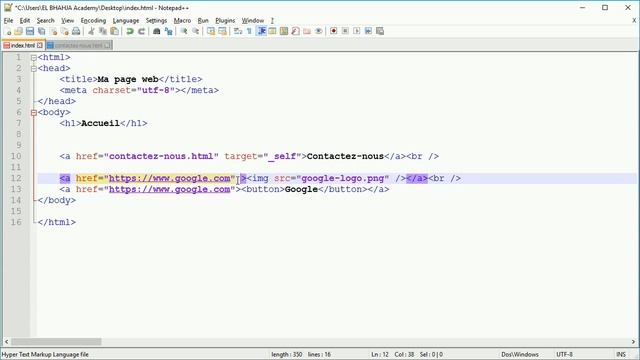Click the Dos\Windows status bar entry
640x360 pixels.
pos(520,354)
